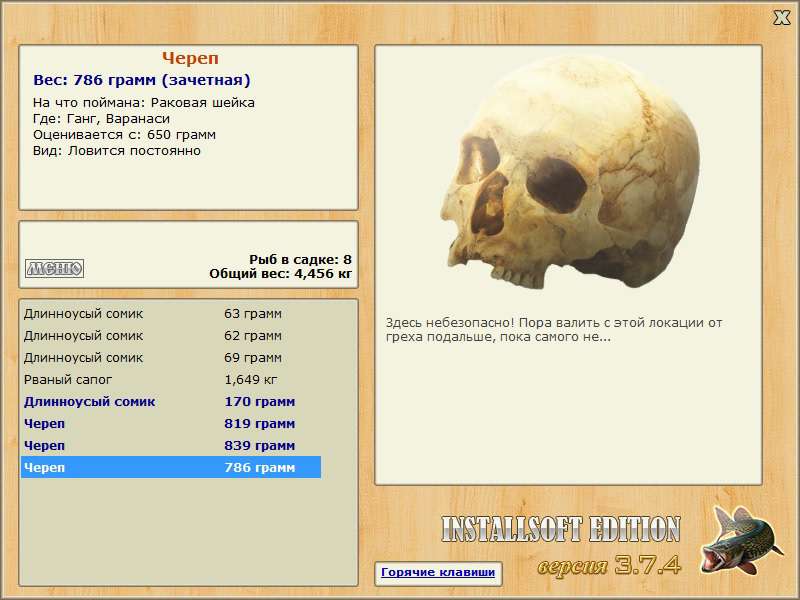Viewport: 800px width, 600px height.
Task: Open the Горячие клавиши link
Action: tap(438, 573)
